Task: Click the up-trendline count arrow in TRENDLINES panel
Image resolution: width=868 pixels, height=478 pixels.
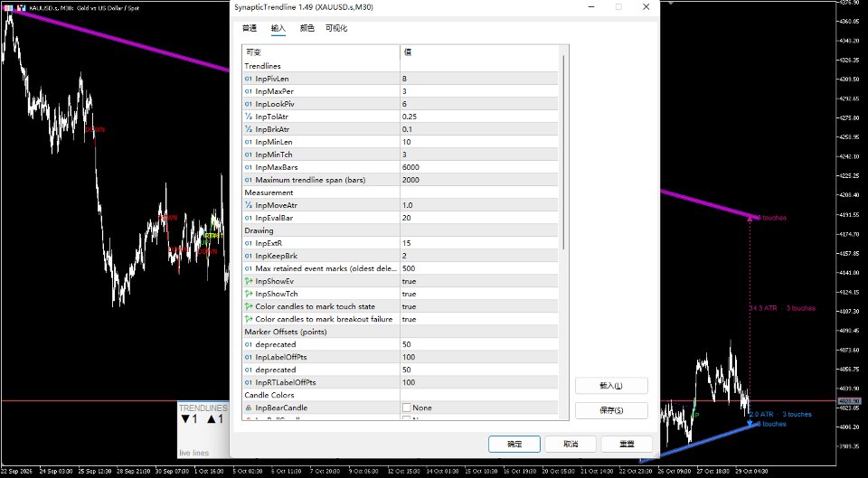Action: (211, 420)
